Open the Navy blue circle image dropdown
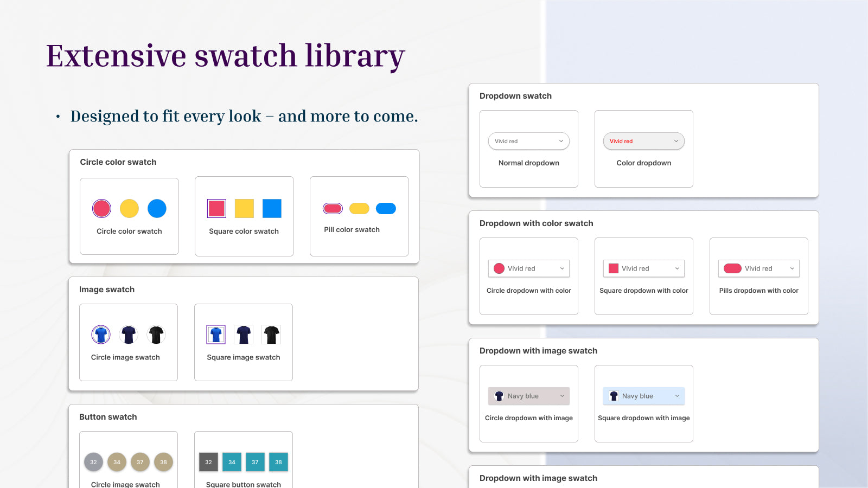This screenshot has width=868, height=488. click(x=529, y=396)
